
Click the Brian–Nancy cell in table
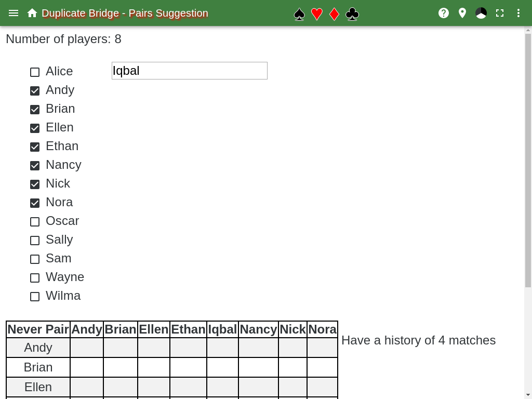pyautogui.click(x=258, y=367)
